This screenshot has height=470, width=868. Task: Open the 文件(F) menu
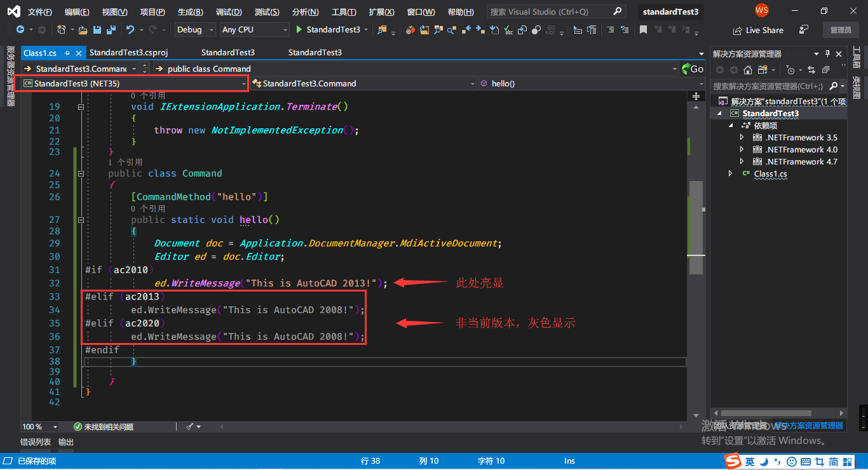point(40,12)
